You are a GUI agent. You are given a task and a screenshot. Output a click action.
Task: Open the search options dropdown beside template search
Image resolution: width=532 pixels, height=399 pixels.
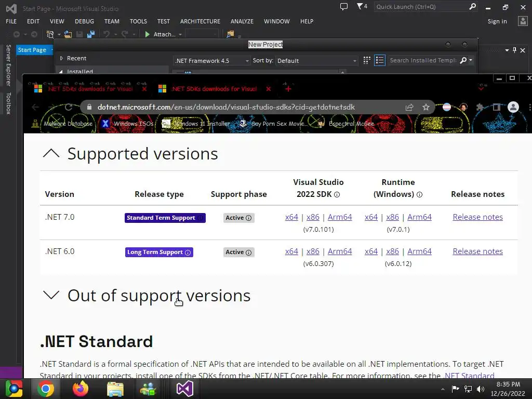[x=471, y=60]
